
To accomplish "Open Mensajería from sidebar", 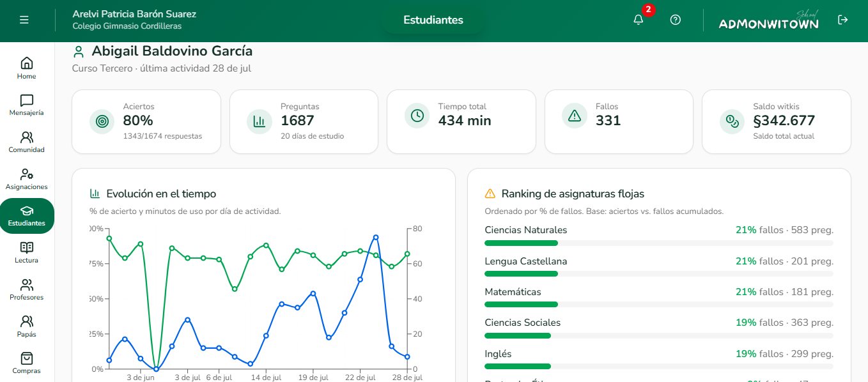I will point(27,105).
